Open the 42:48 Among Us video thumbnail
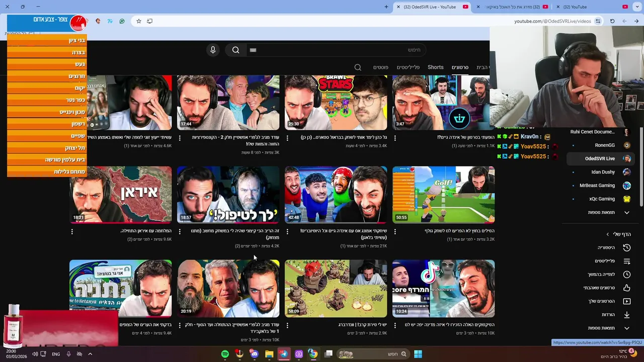644x362 pixels. tap(336, 195)
